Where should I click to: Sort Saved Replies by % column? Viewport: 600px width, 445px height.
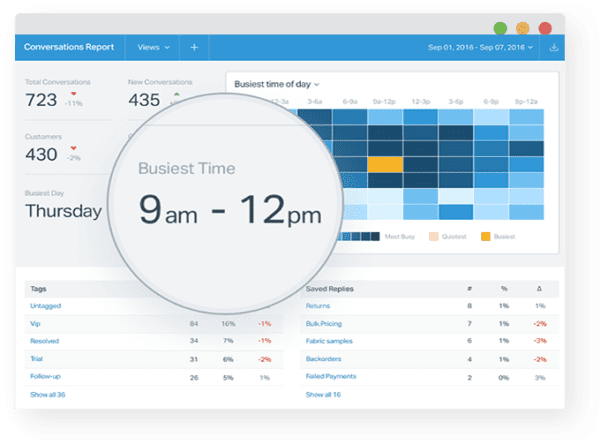504,289
